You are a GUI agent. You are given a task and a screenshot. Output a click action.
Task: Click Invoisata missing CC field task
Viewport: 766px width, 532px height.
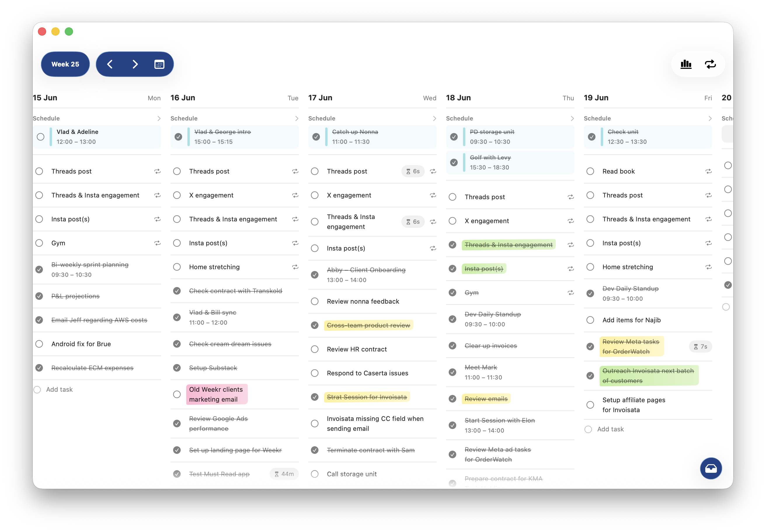375,424
